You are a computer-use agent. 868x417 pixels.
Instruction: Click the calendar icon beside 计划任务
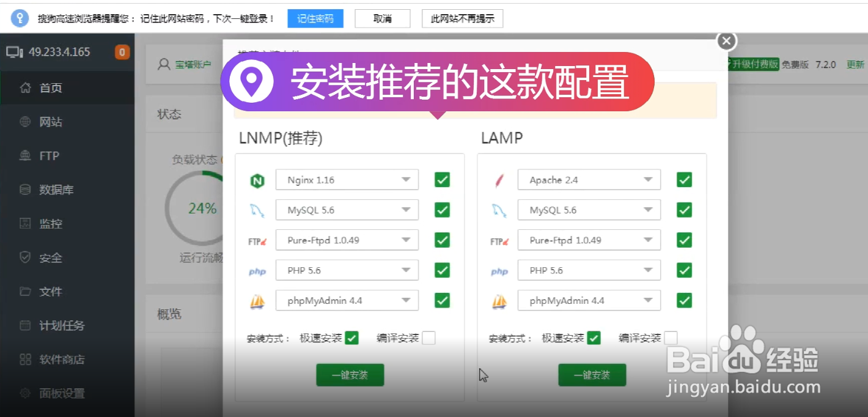pyautogui.click(x=25, y=325)
